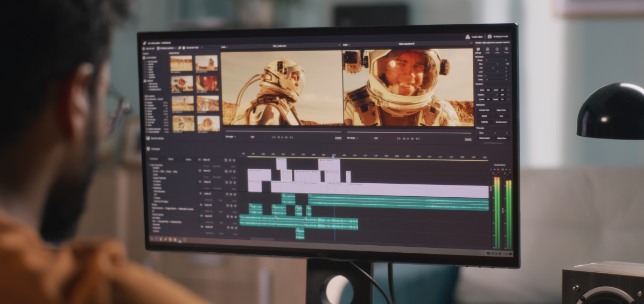Expand the Brightness tree node
Viewport: 644px width, 304px height.
tap(152, 188)
